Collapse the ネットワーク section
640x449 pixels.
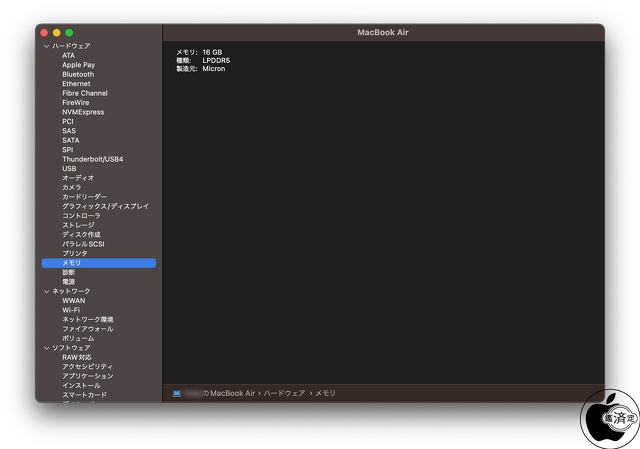[46, 291]
